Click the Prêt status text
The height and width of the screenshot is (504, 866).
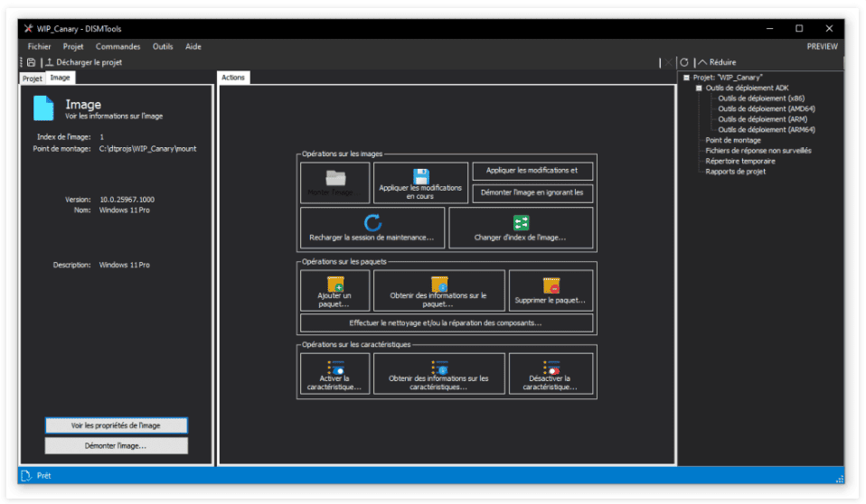[43, 475]
